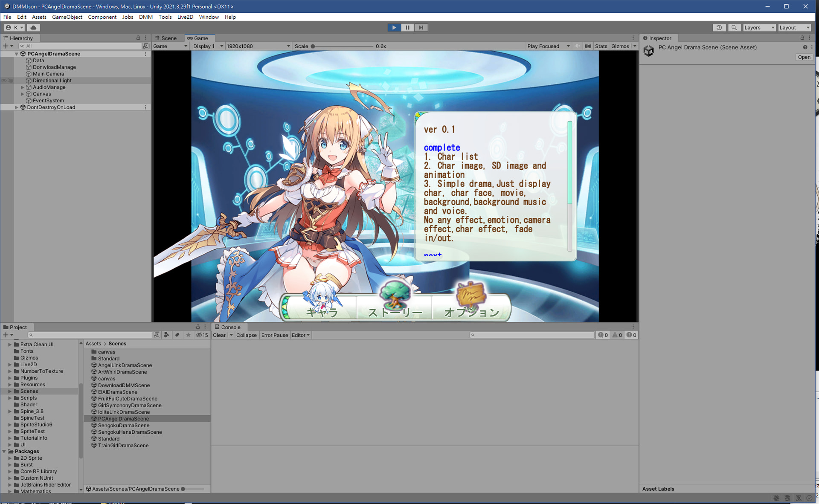This screenshot has width=819, height=504.
Task: Toggle Mute Audio icon in Game view
Action: [x=577, y=46]
